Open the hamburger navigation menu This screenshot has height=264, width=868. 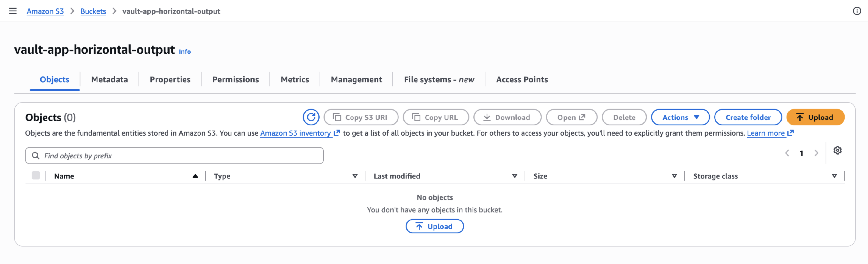[13, 11]
